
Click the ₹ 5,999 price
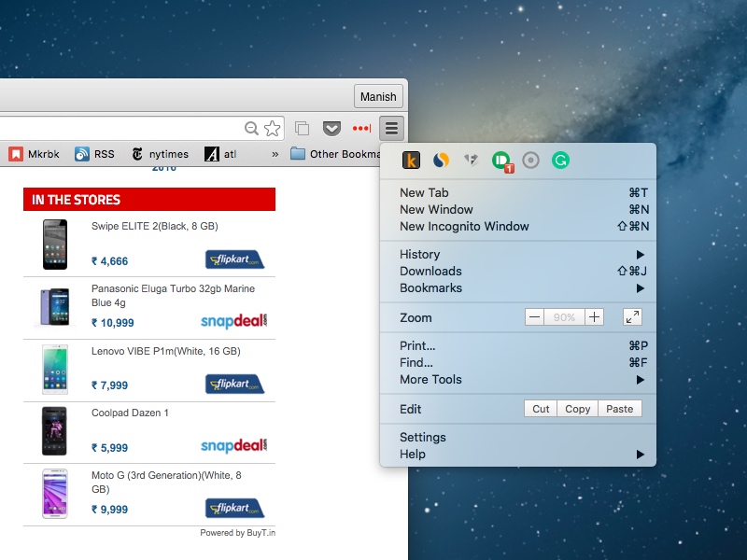[109, 448]
